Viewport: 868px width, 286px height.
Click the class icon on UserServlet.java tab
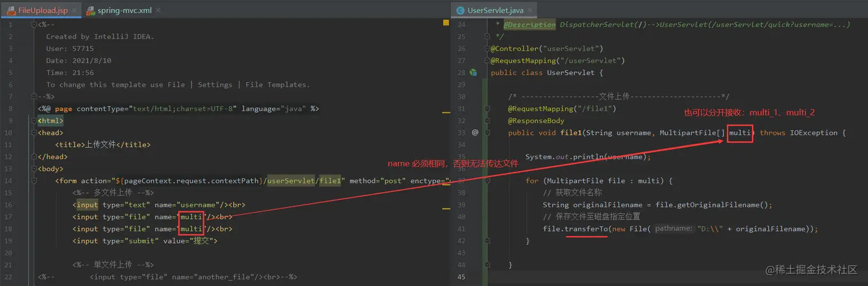tap(460, 10)
